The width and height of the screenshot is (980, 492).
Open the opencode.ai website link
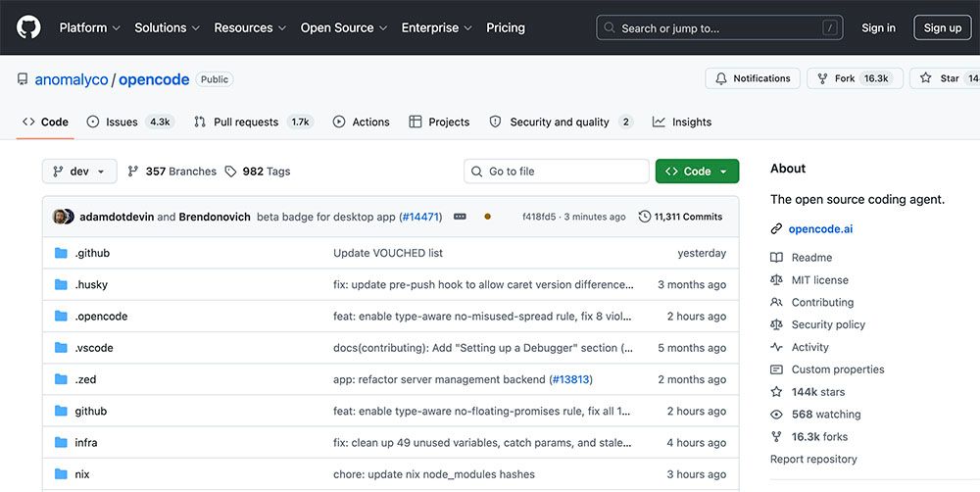(x=820, y=228)
